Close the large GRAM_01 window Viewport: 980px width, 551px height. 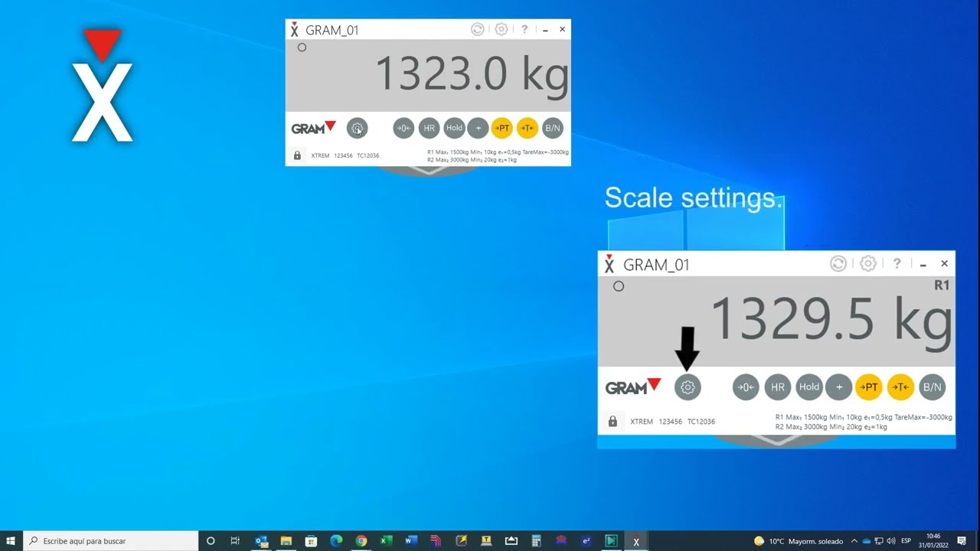coord(944,264)
